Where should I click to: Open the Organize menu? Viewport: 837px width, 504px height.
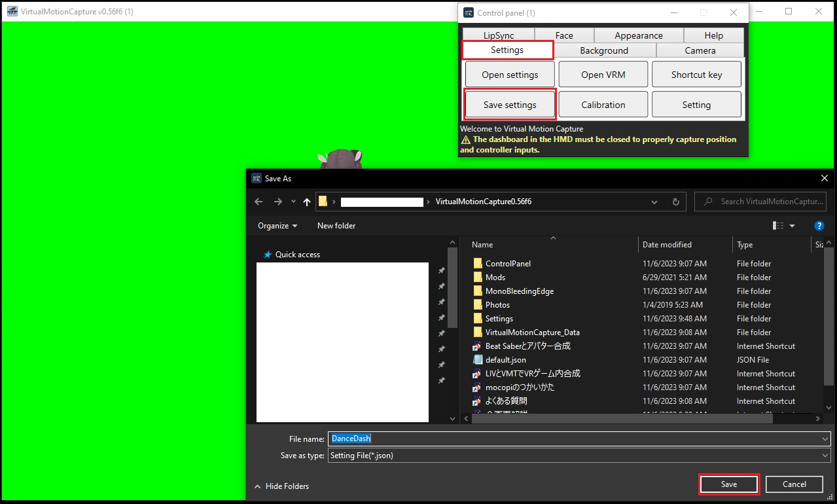click(x=277, y=226)
